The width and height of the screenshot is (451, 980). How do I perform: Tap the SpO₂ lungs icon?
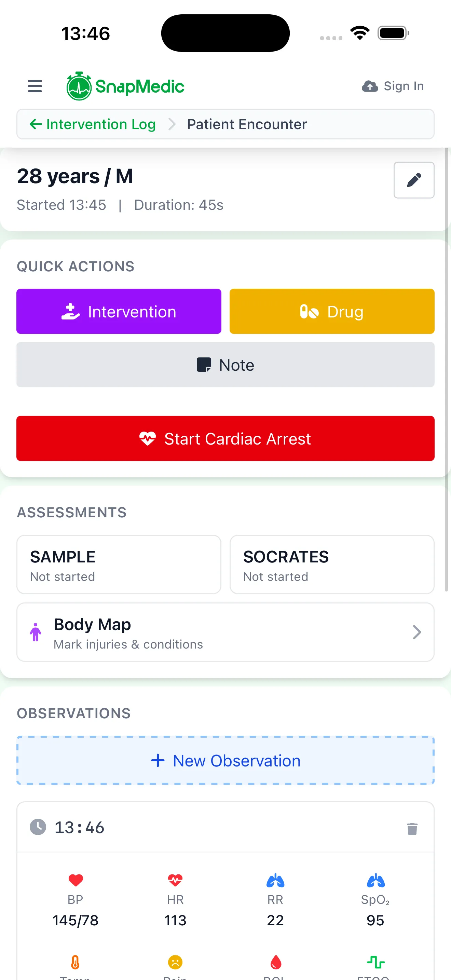pyautogui.click(x=375, y=880)
